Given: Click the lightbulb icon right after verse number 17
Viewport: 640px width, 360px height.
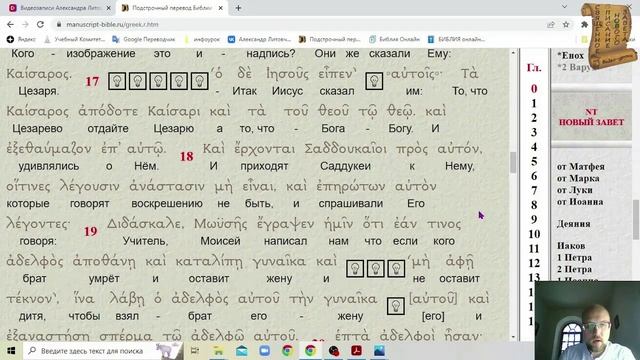Looking at the screenshot, I should point(117,81).
